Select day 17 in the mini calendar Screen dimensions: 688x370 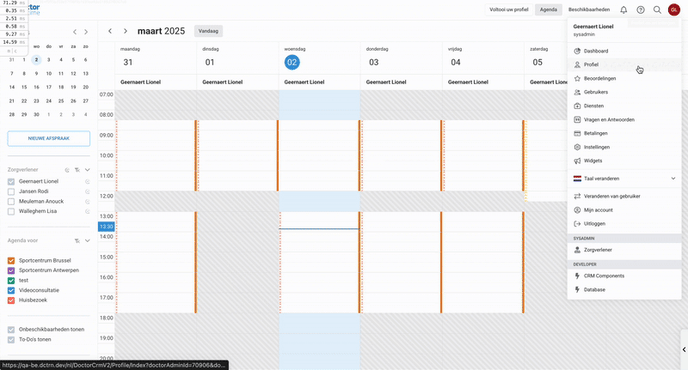[49, 87]
